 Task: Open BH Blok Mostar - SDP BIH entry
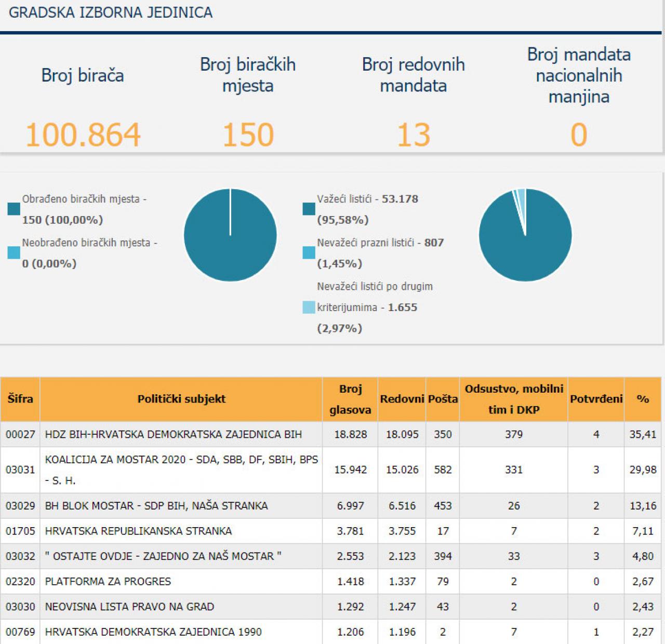156,505
